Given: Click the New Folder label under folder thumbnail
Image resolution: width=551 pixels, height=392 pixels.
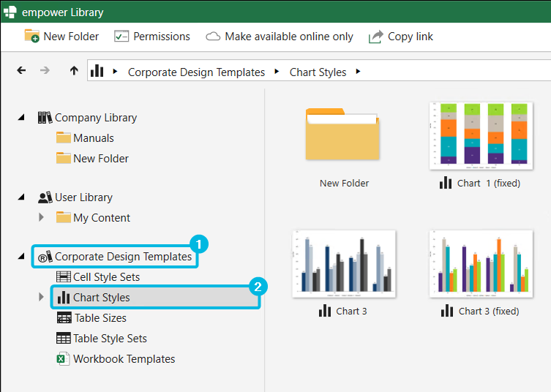Looking at the screenshot, I should (x=344, y=183).
